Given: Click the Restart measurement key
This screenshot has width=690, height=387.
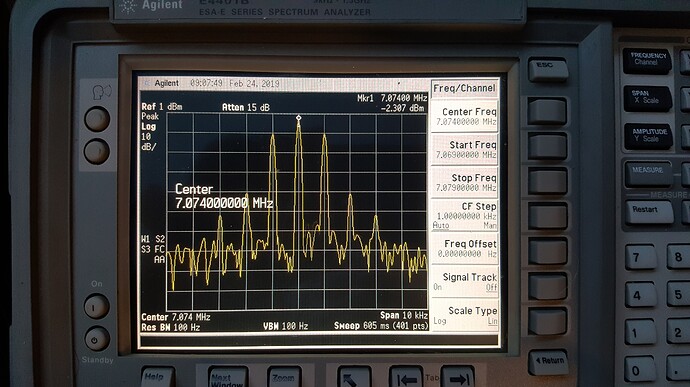Looking at the screenshot, I should tap(649, 212).
